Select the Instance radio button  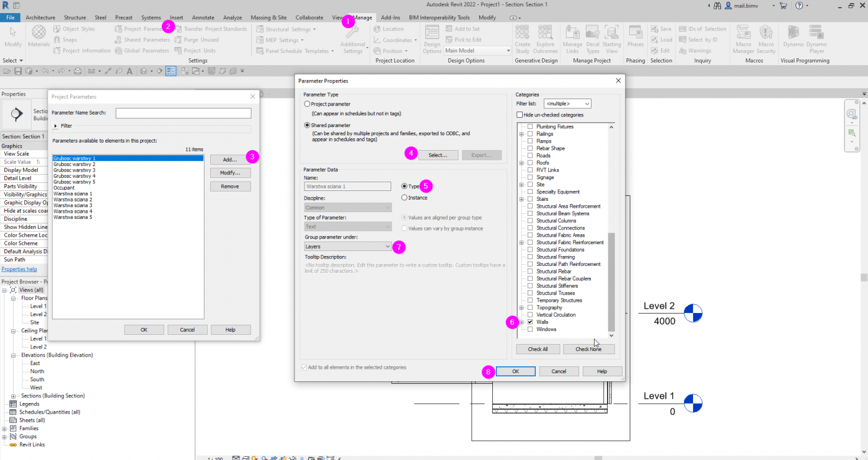pos(405,198)
